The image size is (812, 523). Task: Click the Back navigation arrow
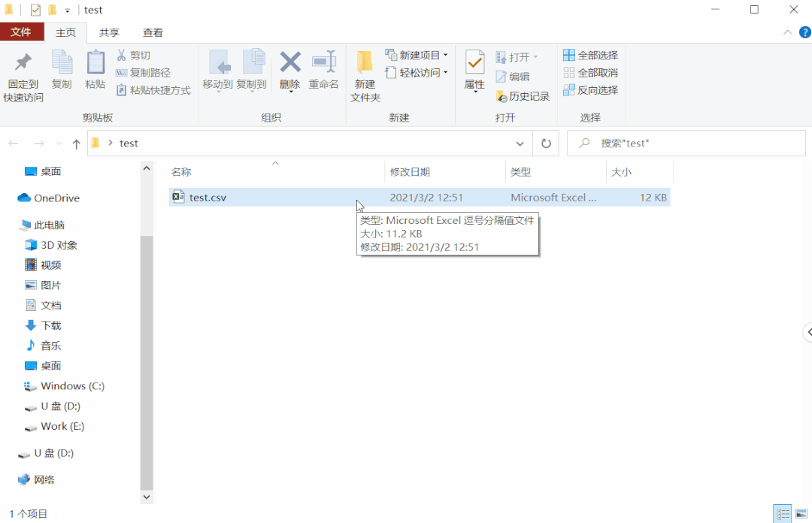[x=14, y=144]
